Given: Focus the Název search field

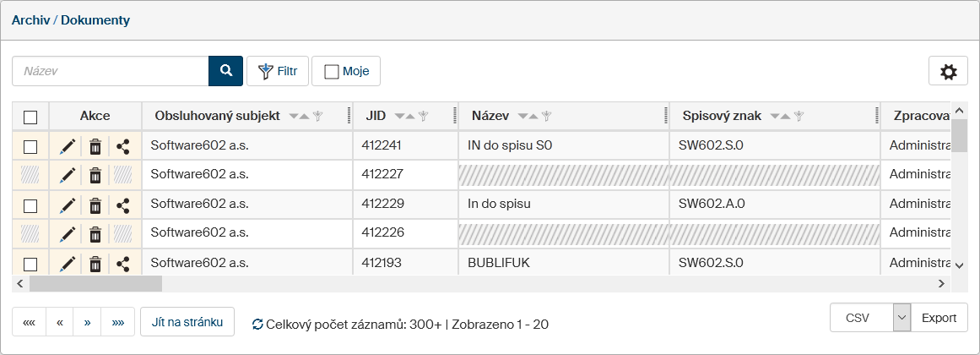Looking at the screenshot, I should coord(110,72).
